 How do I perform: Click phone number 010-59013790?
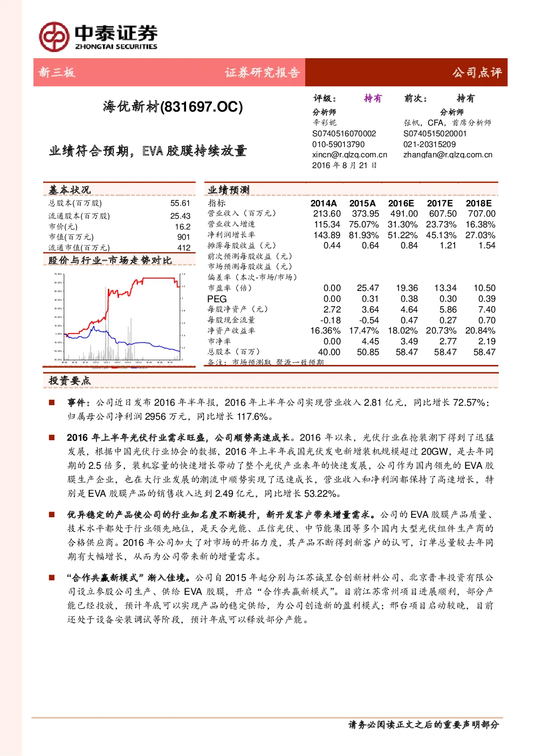[x=338, y=144]
